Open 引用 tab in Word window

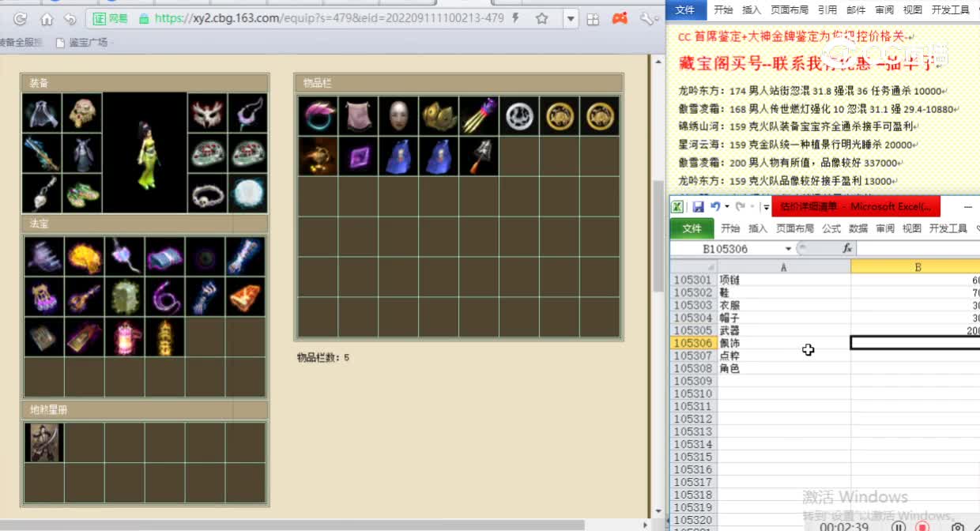click(x=827, y=9)
